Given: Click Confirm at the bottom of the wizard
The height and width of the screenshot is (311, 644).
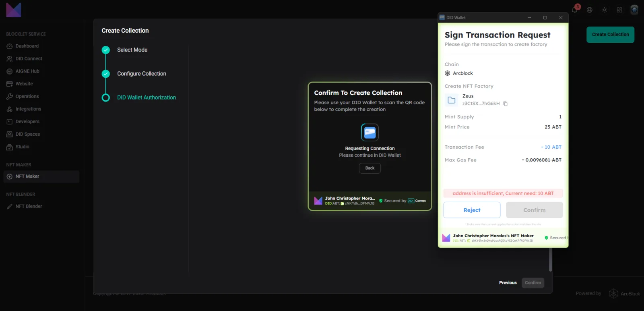Looking at the screenshot, I should [533, 283].
